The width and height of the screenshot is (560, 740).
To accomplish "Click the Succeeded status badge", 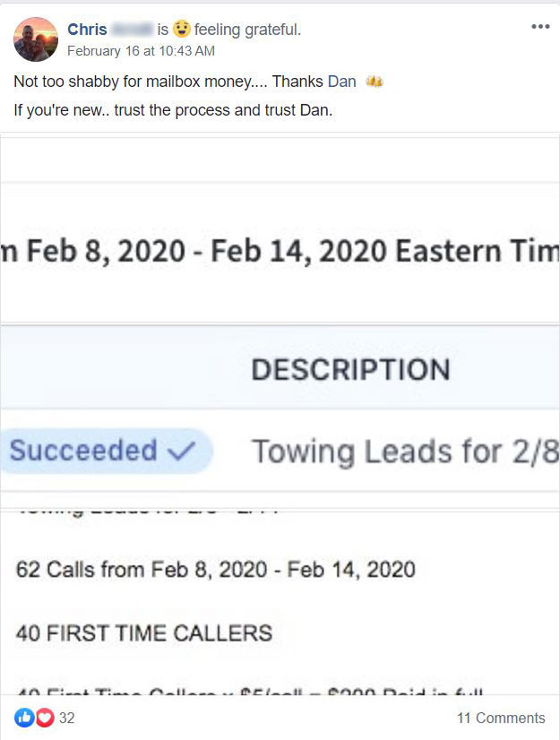I will (107, 451).
